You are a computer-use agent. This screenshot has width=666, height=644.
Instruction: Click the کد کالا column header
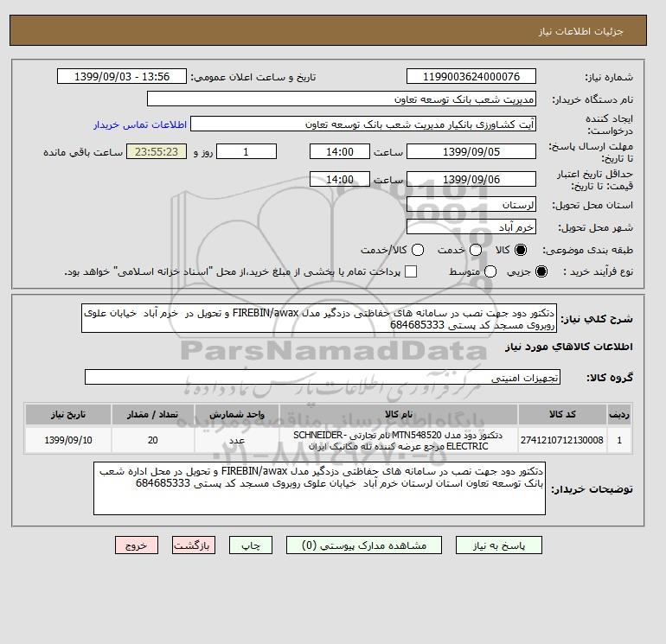pyautogui.click(x=562, y=414)
